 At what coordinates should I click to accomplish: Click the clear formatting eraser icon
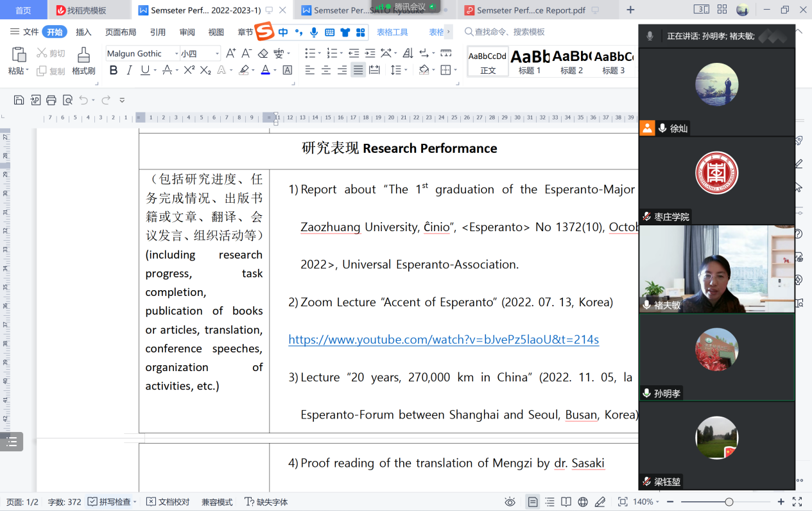(263, 53)
